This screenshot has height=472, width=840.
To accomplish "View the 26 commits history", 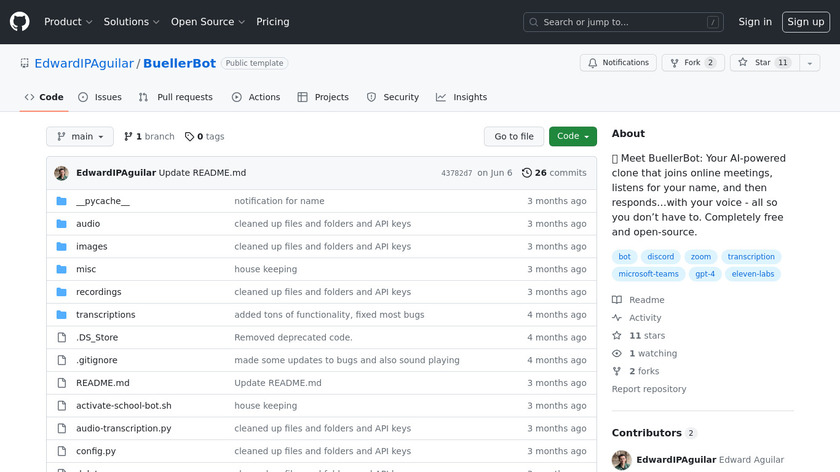I will click(x=554, y=172).
